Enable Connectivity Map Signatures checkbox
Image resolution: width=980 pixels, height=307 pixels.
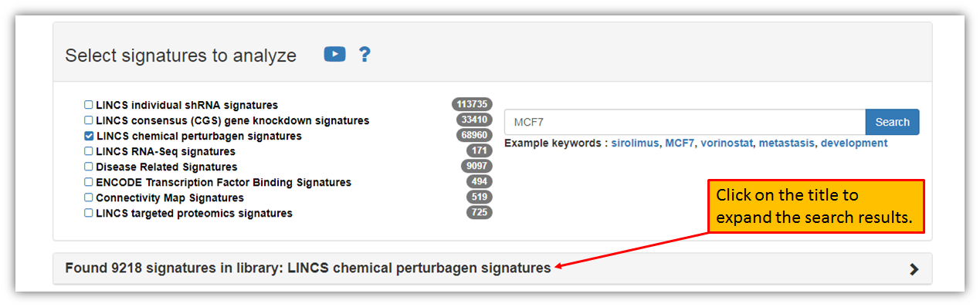click(88, 197)
